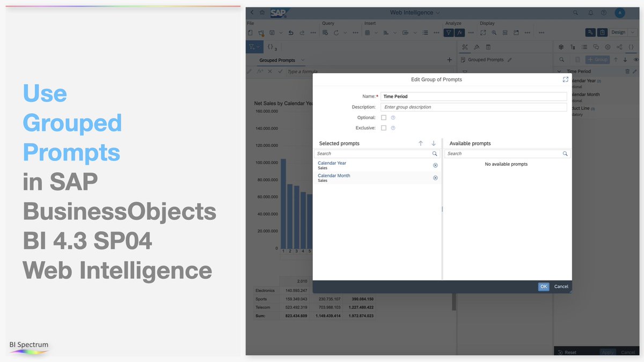This screenshot has width=644, height=362.
Task: Open the File menu label
Action: [x=250, y=23]
